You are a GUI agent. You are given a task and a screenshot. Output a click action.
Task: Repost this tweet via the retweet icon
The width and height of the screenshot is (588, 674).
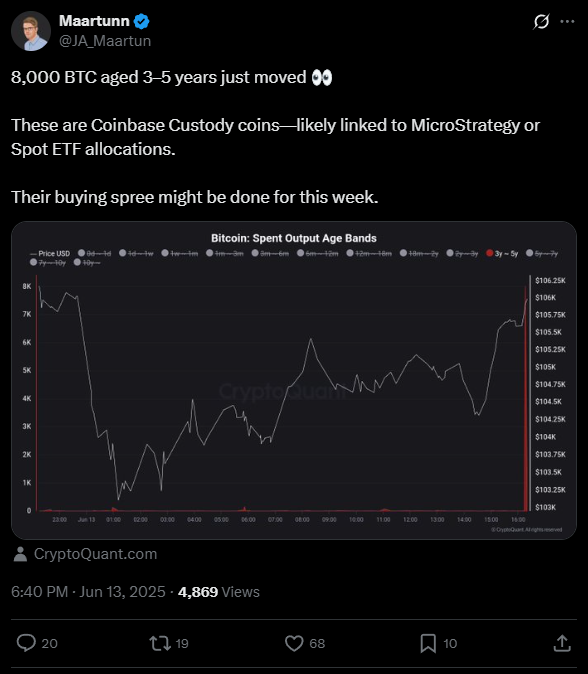coord(159,643)
